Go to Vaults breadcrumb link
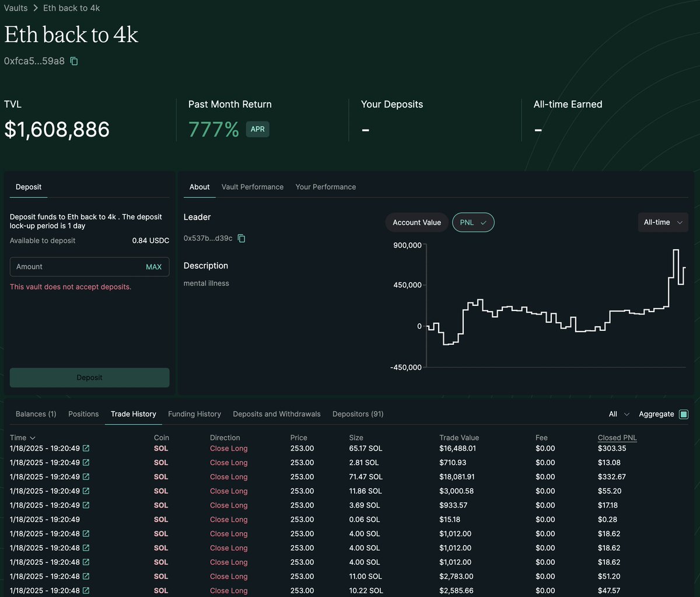 pos(16,8)
